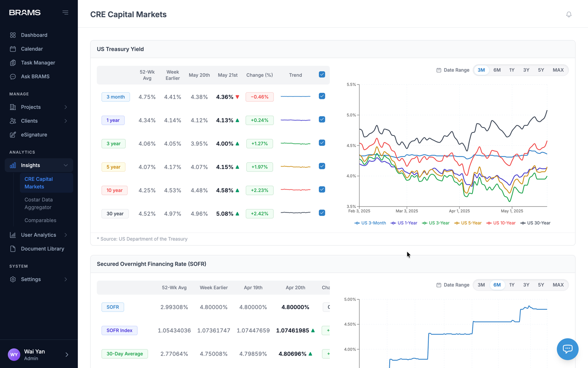Click the SOFR Index tag
This screenshot has width=588, height=368.
click(x=119, y=330)
